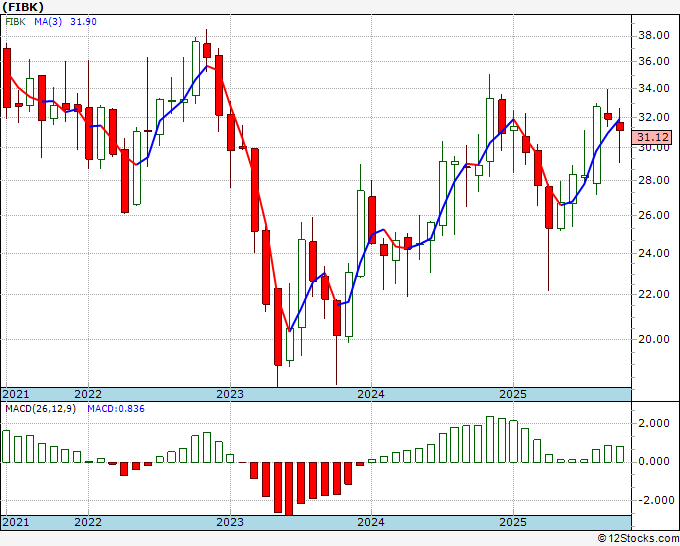
Task: Select the 26.00 price axis label
Action: 654,216
